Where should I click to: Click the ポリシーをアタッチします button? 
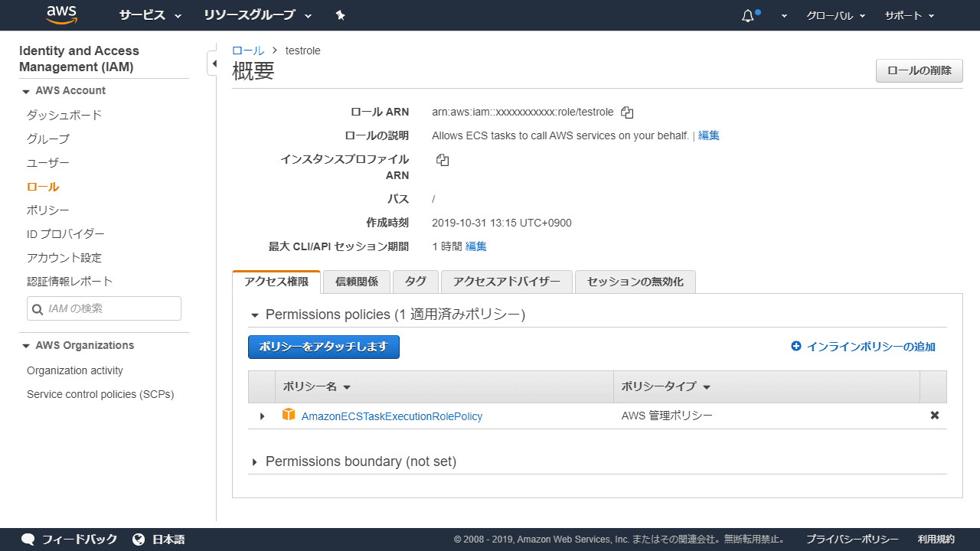click(x=324, y=347)
